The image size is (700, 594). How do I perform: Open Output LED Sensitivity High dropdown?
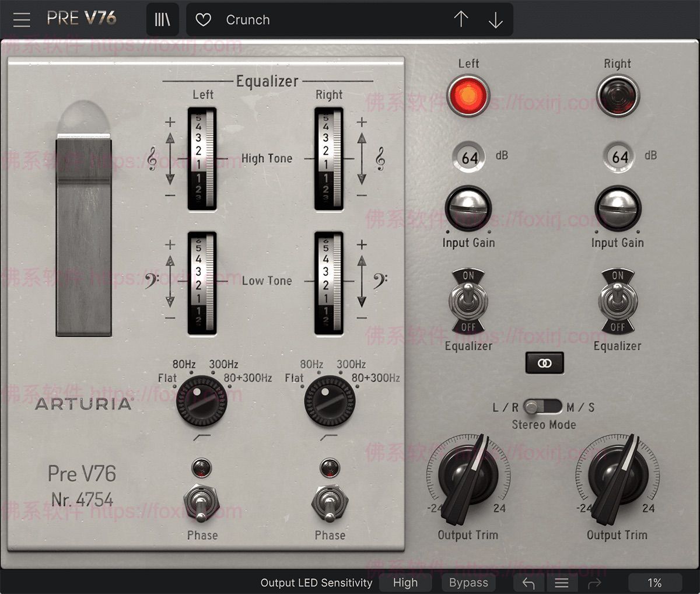pos(405,583)
